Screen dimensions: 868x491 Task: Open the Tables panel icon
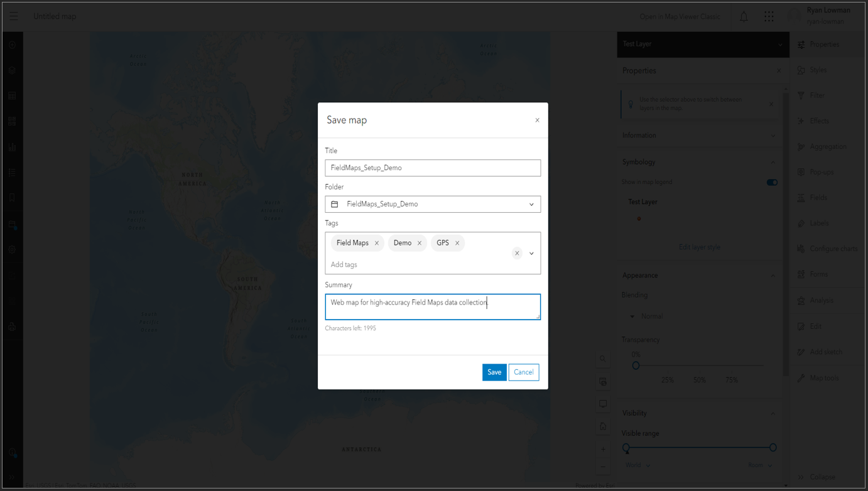12,95
